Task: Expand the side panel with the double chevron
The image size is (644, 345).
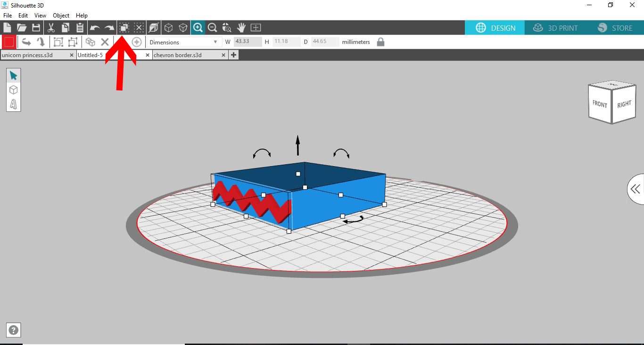Action: 636,189
